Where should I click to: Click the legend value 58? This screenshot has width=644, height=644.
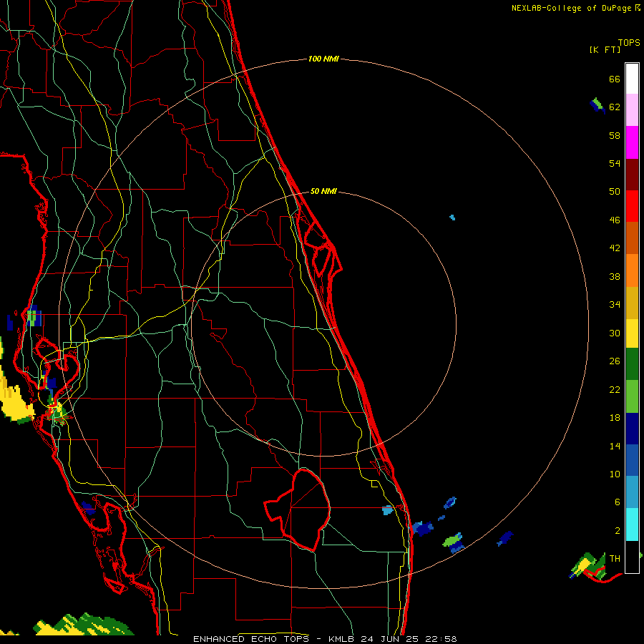click(615, 135)
